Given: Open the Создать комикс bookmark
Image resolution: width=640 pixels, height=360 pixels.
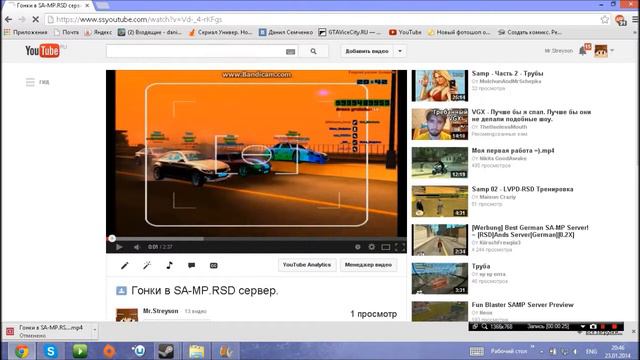Looking at the screenshot, I should [x=530, y=32].
